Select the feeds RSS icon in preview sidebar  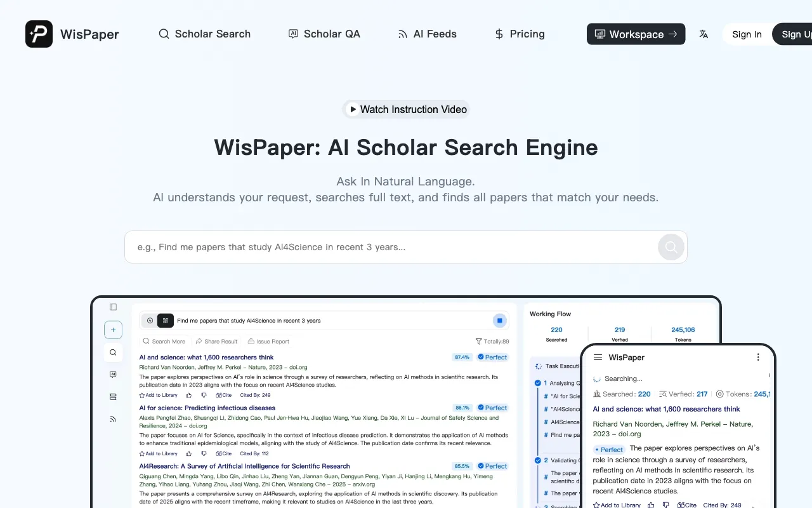tap(113, 419)
